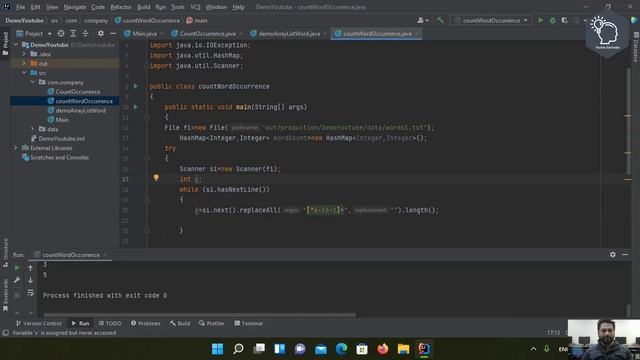Toggle soft-wrap in Run console
Viewport: 640px width, 360px height.
pyautogui.click(x=31, y=293)
